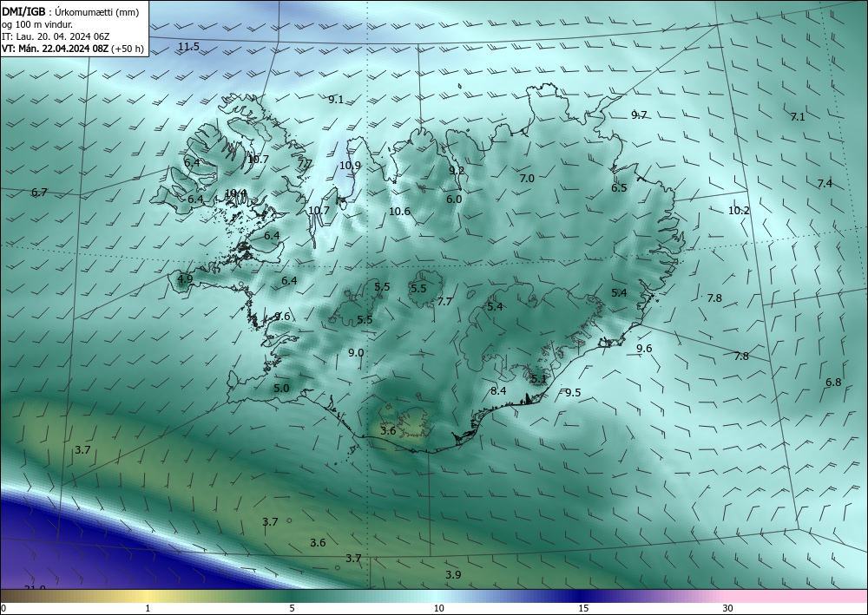Select the 5.0 value on the southwest peninsula
868x615 pixels.
coord(281,389)
